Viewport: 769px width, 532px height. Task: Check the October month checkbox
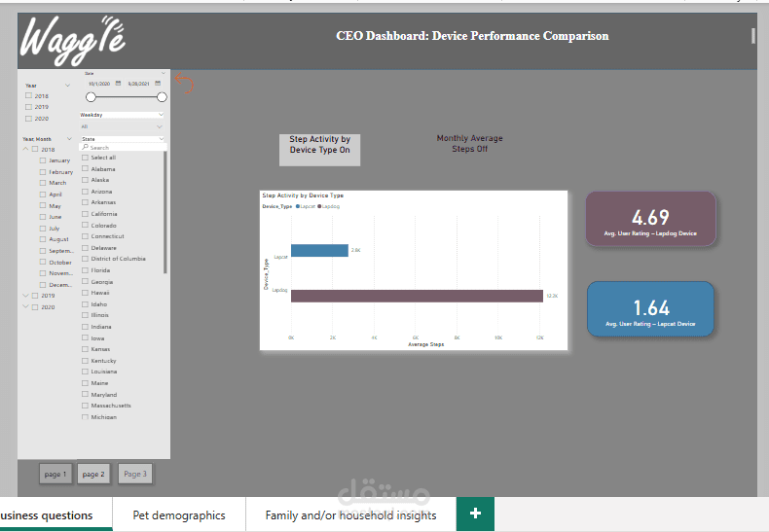click(x=43, y=263)
